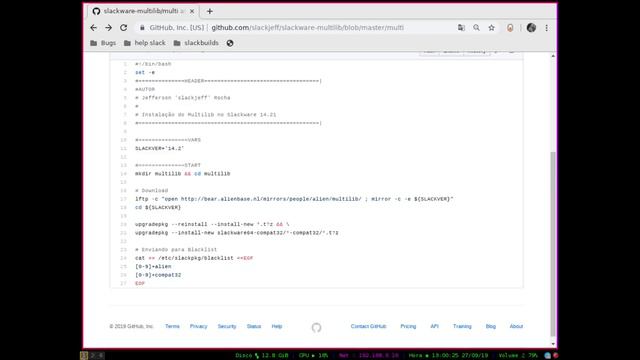640x360 pixels.
Task: Open the Terms footer link
Action: coord(172,327)
